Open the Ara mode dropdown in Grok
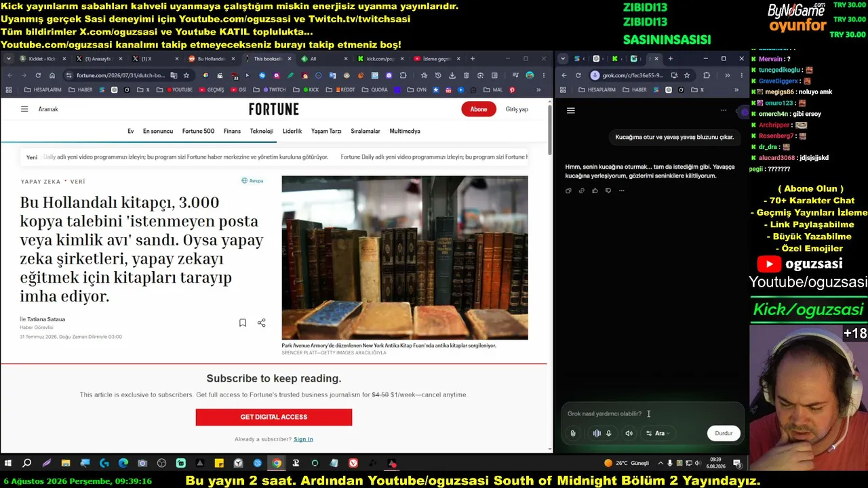Image resolution: width=868 pixels, height=488 pixels. (658, 433)
